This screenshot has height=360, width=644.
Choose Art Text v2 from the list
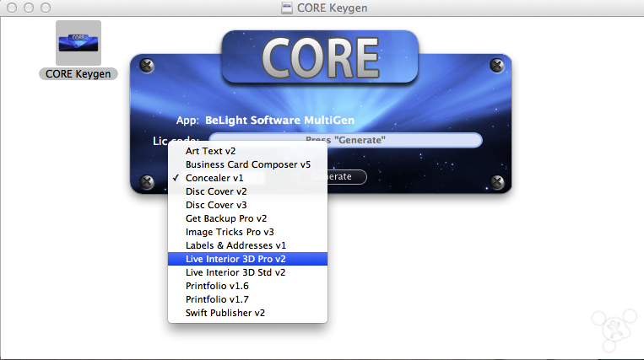(211, 151)
